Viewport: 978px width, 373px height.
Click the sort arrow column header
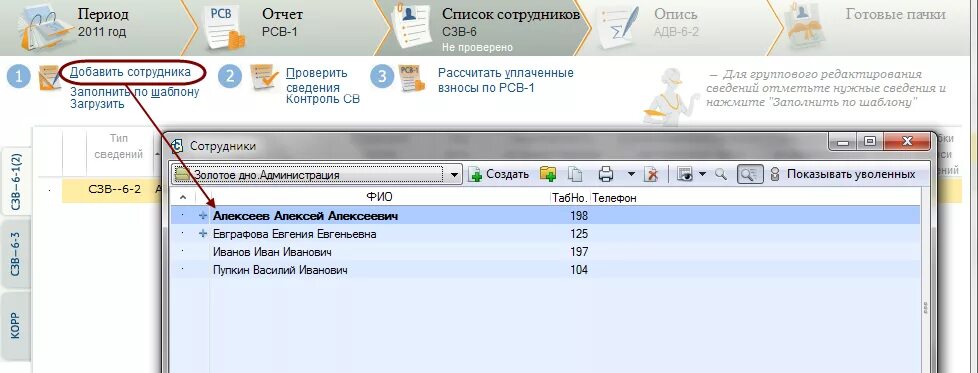183,198
